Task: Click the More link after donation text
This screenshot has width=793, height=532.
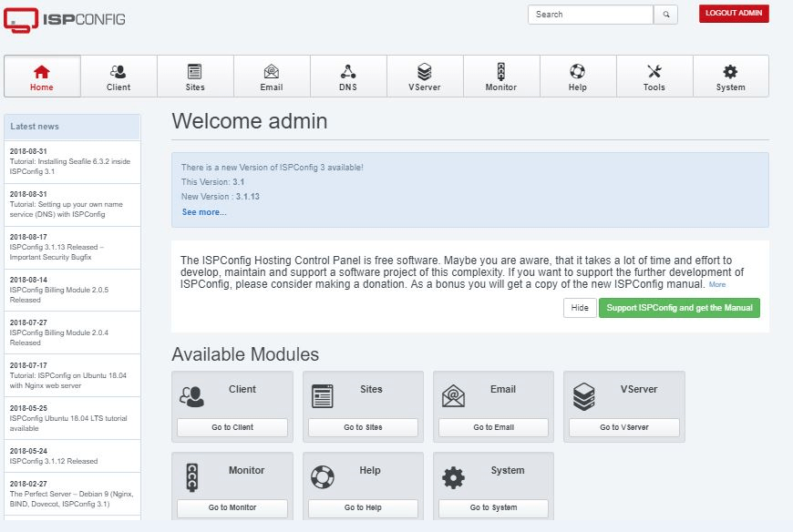Action: (x=717, y=285)
